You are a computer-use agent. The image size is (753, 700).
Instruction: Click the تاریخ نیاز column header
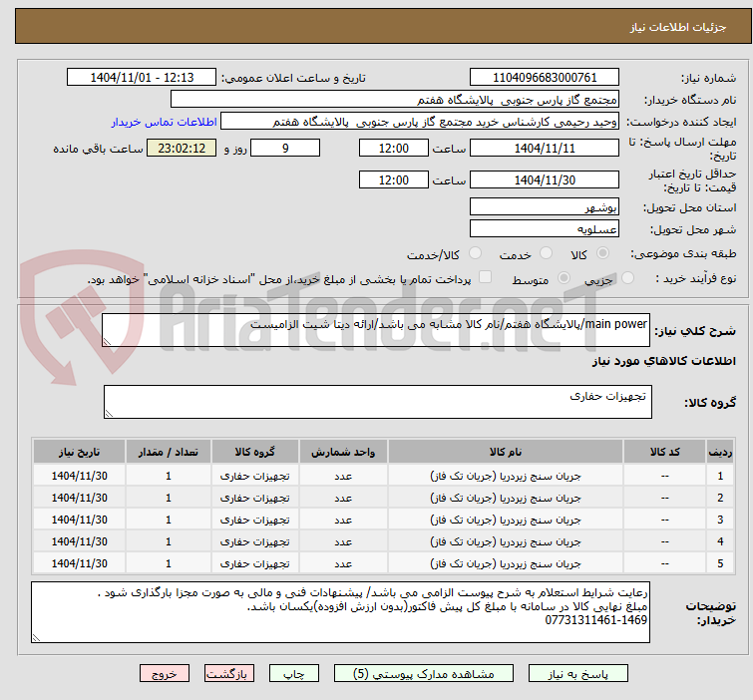click(x=79, y=452)
